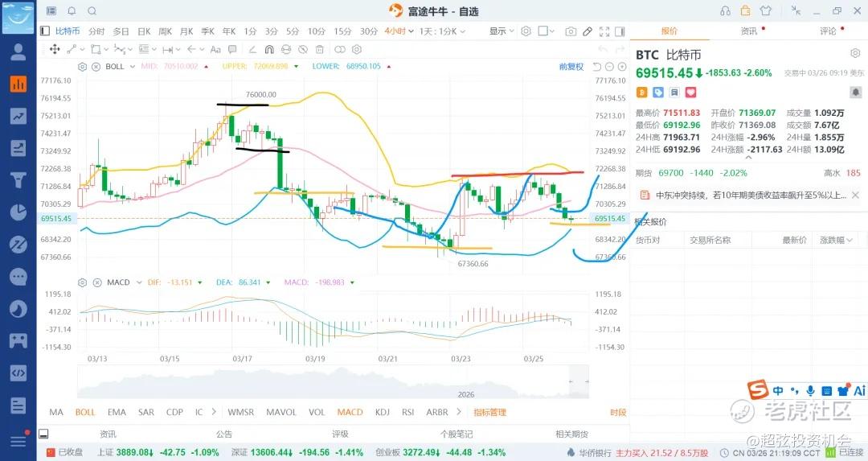Click the search magnifier icon
Viewport: 868px width, 461px height.
(x=92, y=11)
